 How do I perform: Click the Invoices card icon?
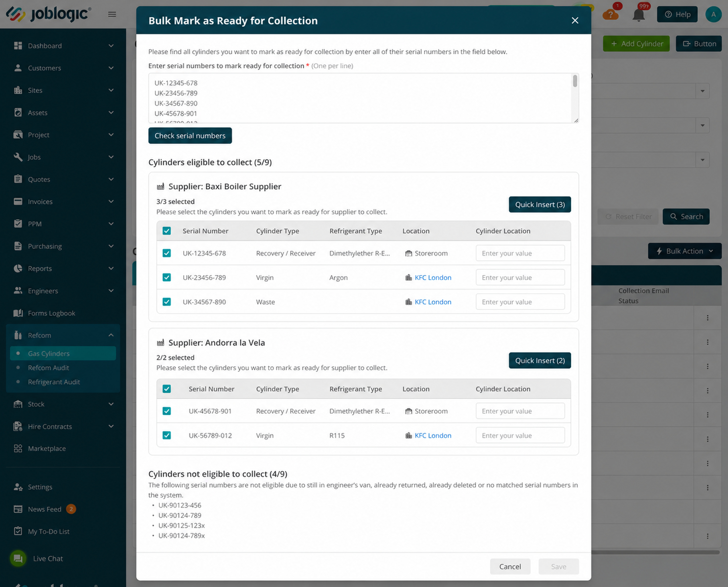(x=18, y=201)
